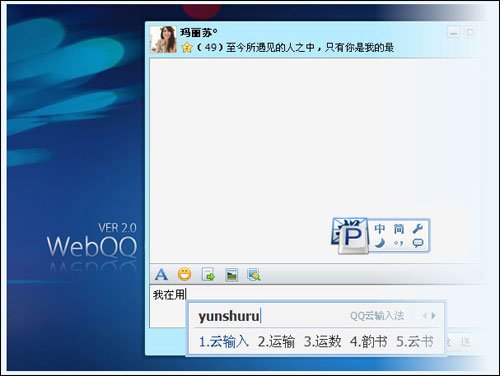Open input method wrench settings icon

click(417, 229)
